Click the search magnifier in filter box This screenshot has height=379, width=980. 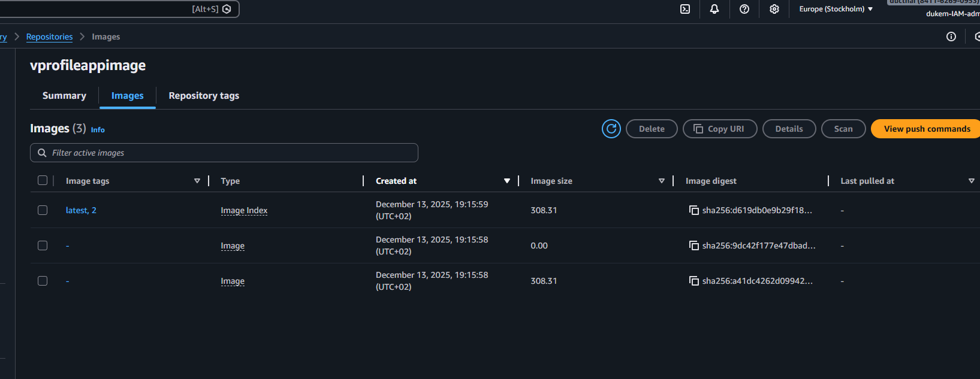(x=42, y=153)
